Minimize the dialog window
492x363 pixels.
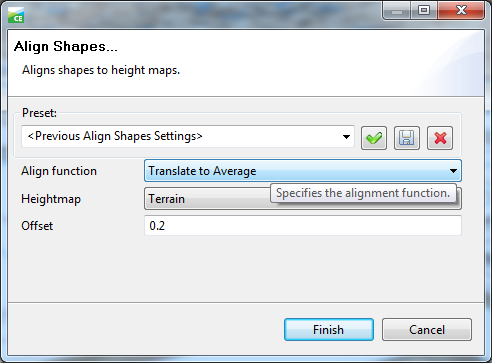[x=397, y=10]
